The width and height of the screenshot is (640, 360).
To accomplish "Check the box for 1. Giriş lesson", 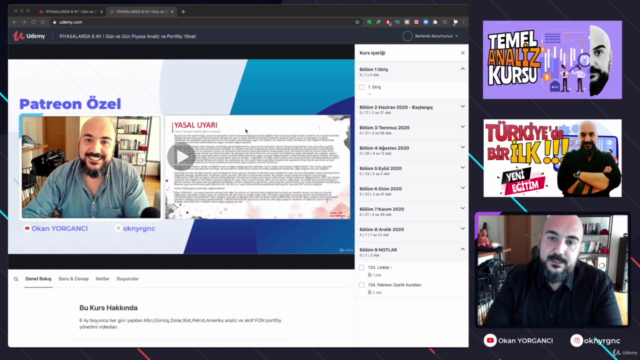I will tap(362, 87).
